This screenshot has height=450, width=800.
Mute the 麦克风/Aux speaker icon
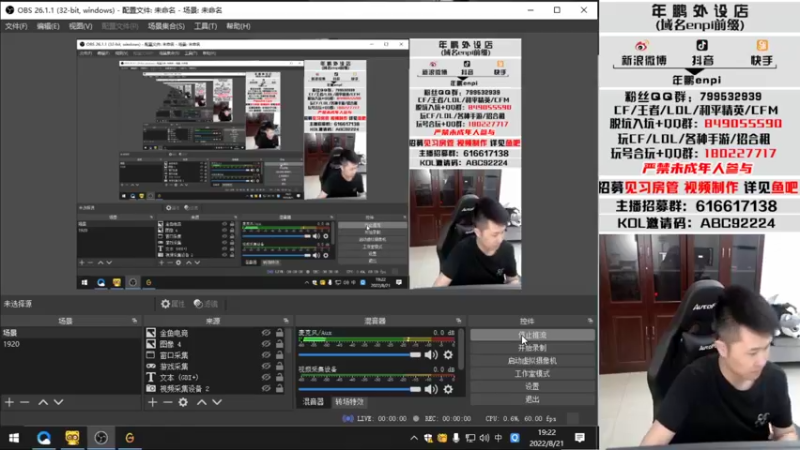[x=431, y=355]
